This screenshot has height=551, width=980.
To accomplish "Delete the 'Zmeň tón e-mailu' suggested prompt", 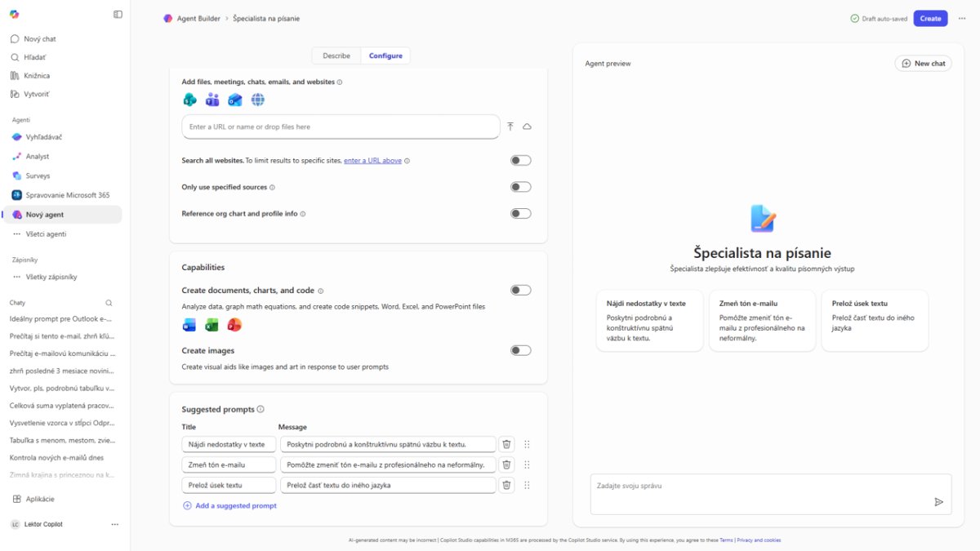I will point(506,464).
